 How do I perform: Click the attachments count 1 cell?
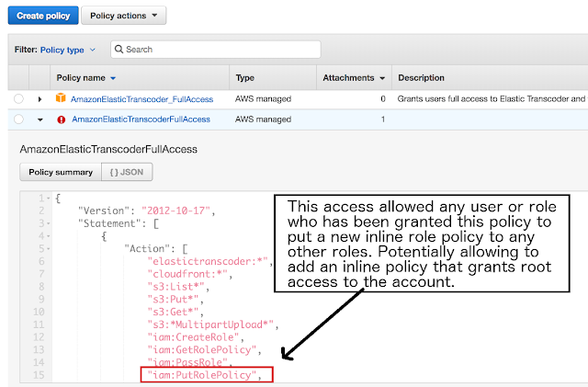click(x=383, y=120)
